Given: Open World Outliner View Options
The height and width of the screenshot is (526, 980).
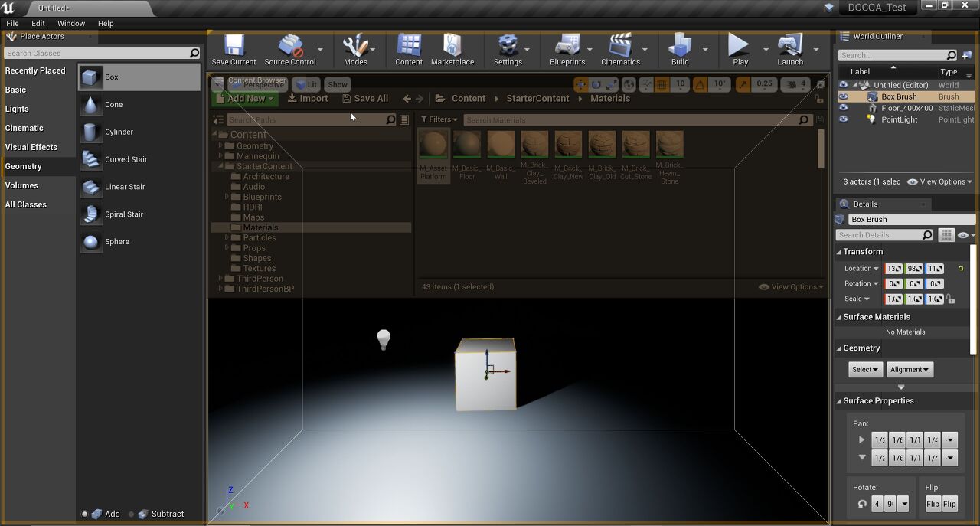Looking at the screenshot, I should click(x=939, y=181).
